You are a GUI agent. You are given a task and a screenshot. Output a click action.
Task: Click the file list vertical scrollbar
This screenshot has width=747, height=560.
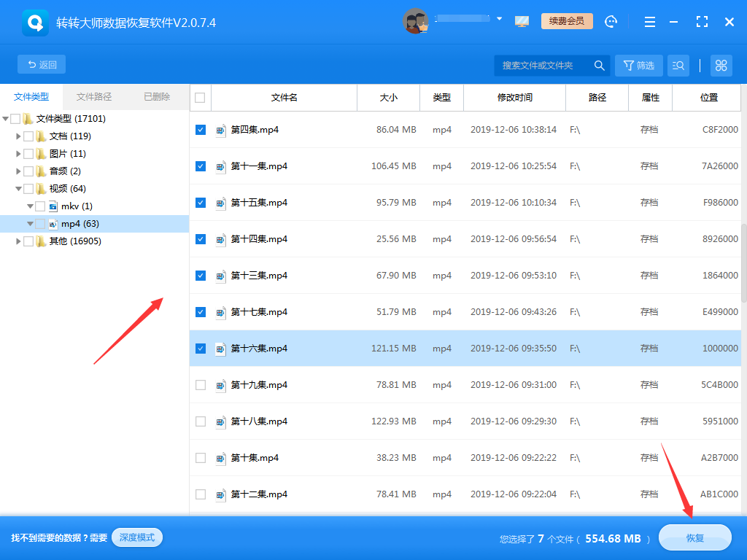coord(743,262)
